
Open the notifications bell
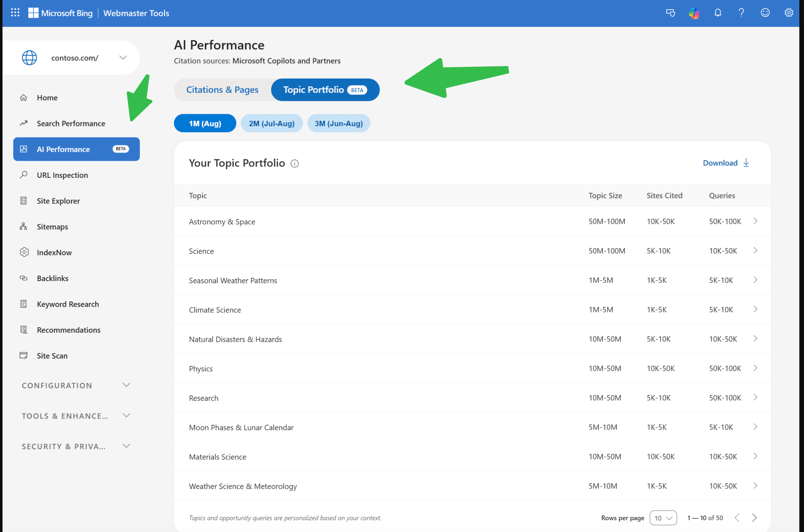(x=717, y=13)
